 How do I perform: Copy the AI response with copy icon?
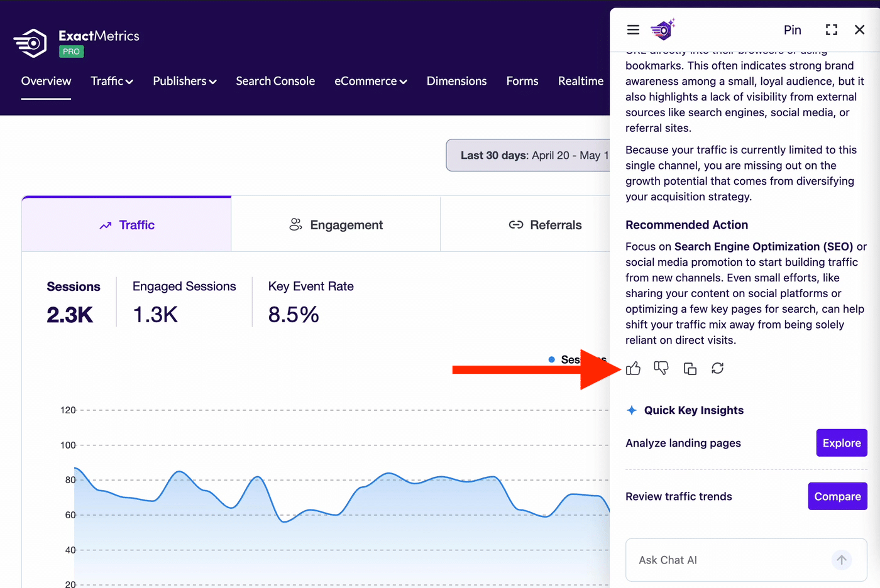pyautogui.click(x=690, y=369)
